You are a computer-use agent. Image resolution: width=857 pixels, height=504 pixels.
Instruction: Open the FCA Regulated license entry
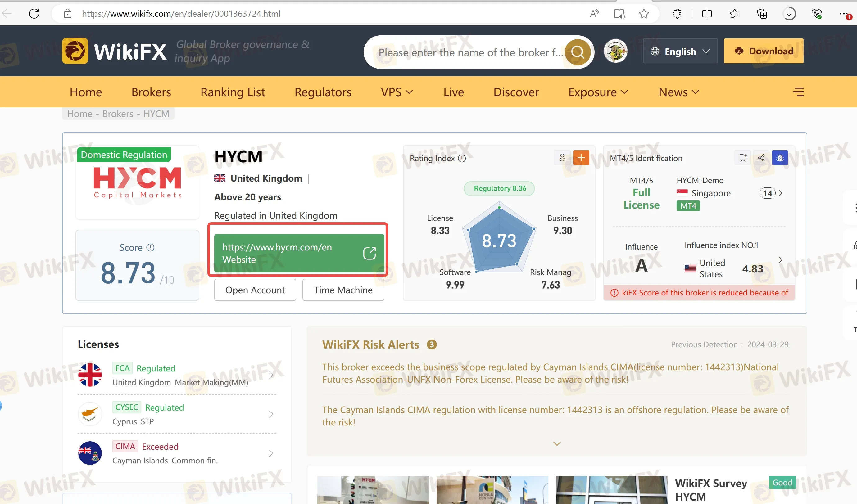(177, 375)
